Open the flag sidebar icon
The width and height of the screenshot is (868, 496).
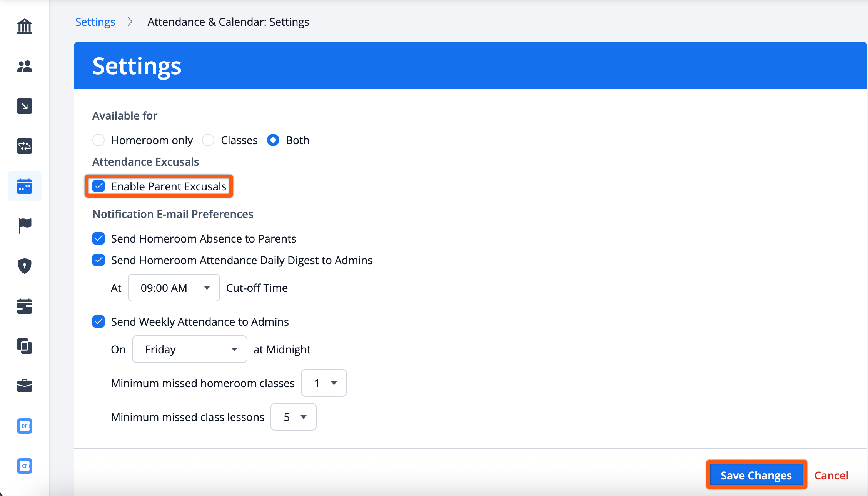25,226
